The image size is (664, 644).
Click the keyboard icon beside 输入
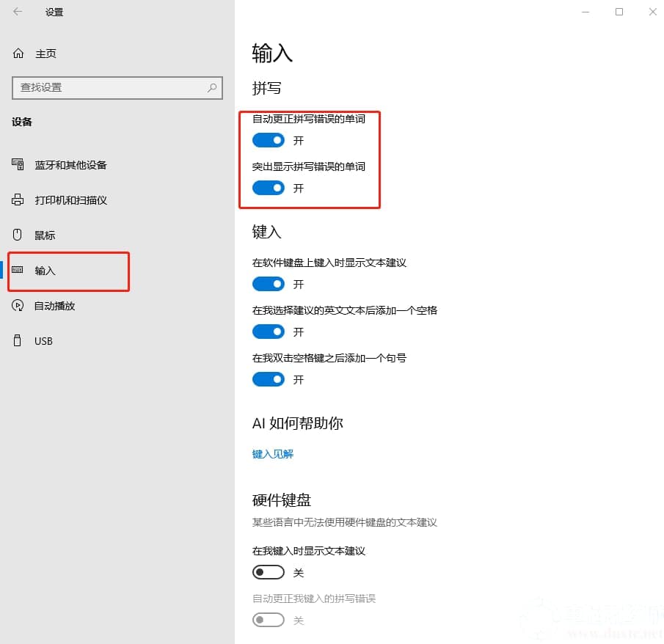click(18, 270)
